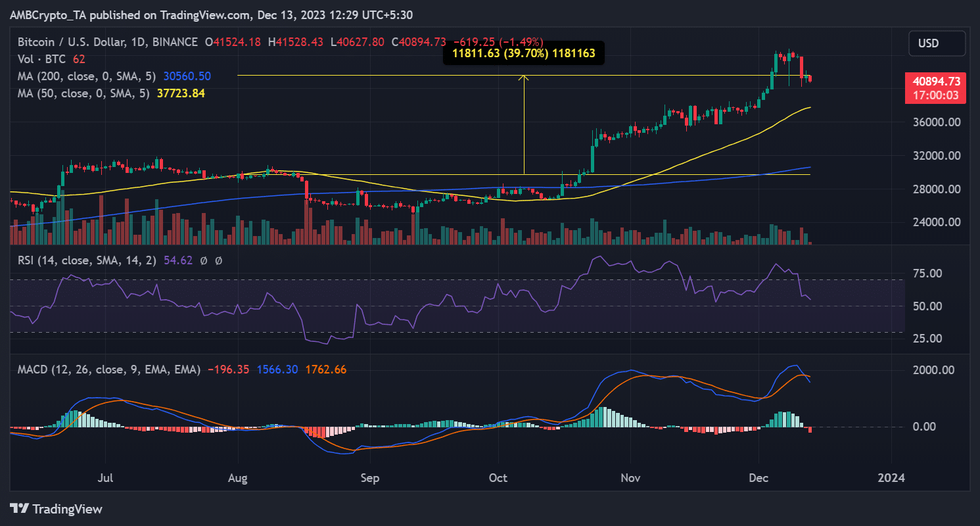Click the Vol · BTC indicator label
The width and height of the screenshot is (980, 526).
point(42,59)
